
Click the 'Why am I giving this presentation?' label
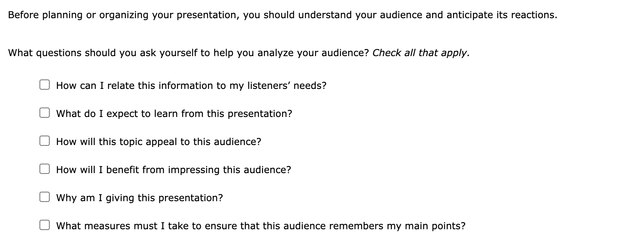tap(139, 198)
